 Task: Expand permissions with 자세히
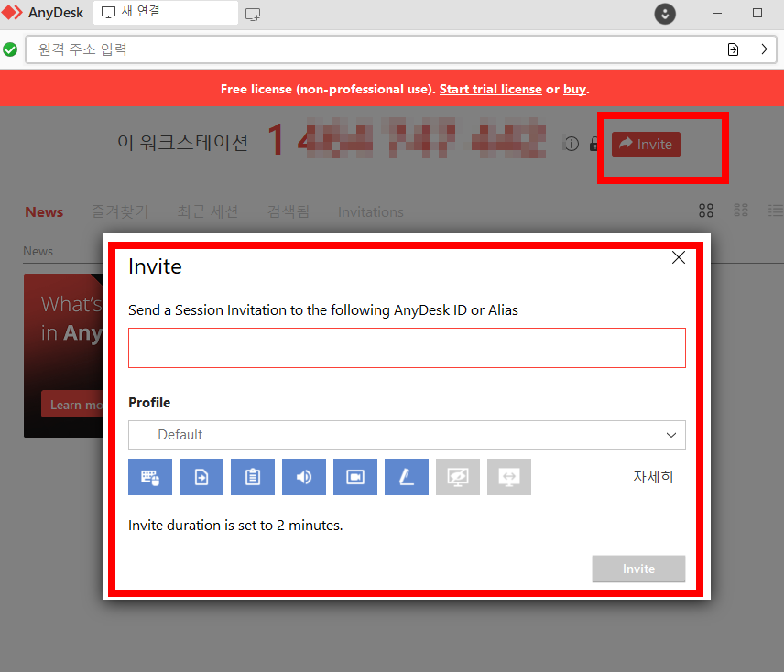tap(653, 477)
